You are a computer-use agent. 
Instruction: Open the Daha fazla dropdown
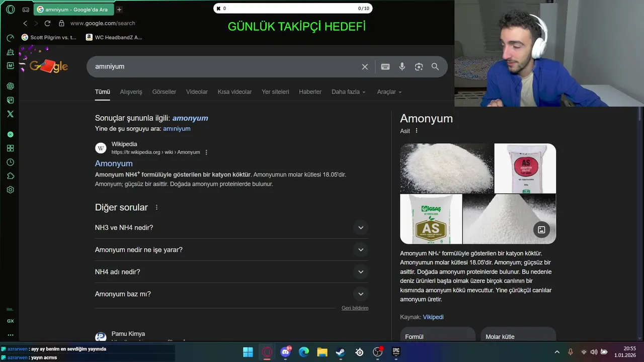pos(348,92)
